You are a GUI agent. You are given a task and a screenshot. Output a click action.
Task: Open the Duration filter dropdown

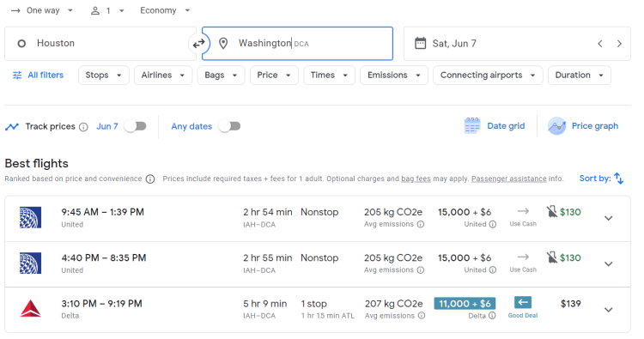point(579,76)
